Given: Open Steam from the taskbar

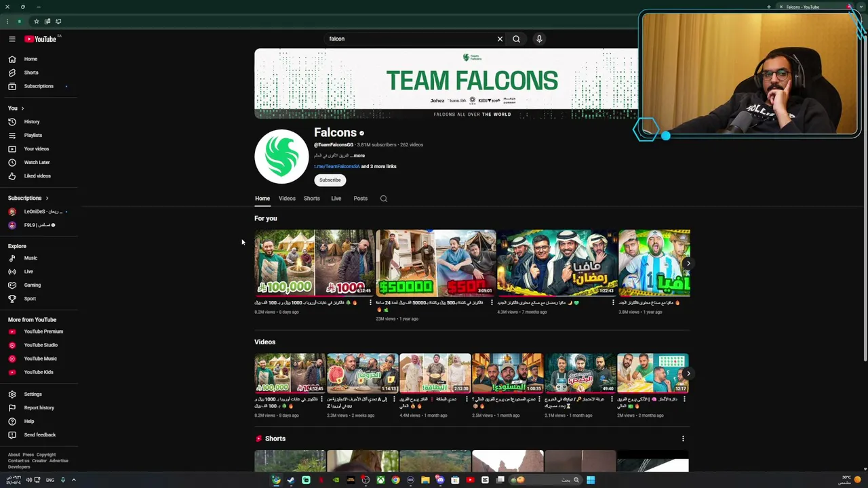Looking at the screenshot, I should (291, 480).
